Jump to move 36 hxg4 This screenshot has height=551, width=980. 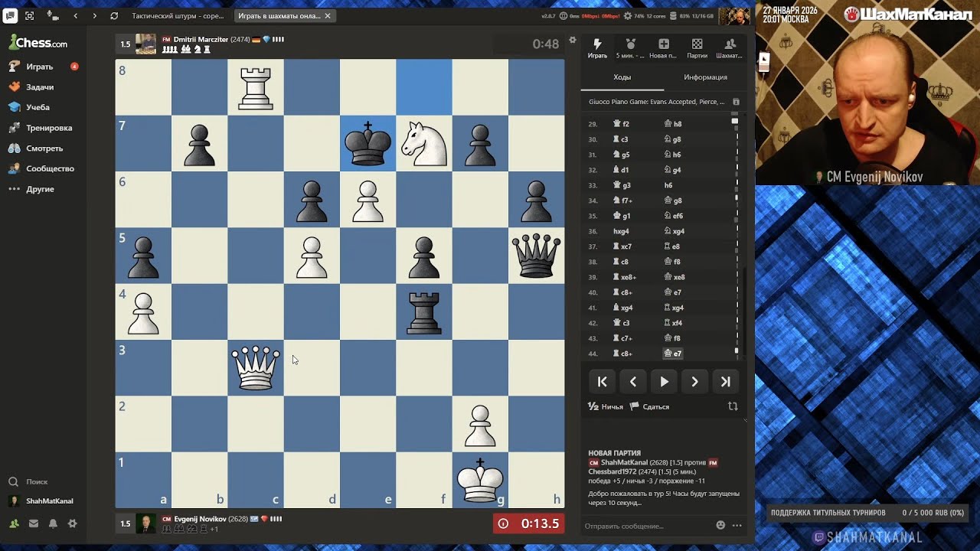tap(621, 231)
